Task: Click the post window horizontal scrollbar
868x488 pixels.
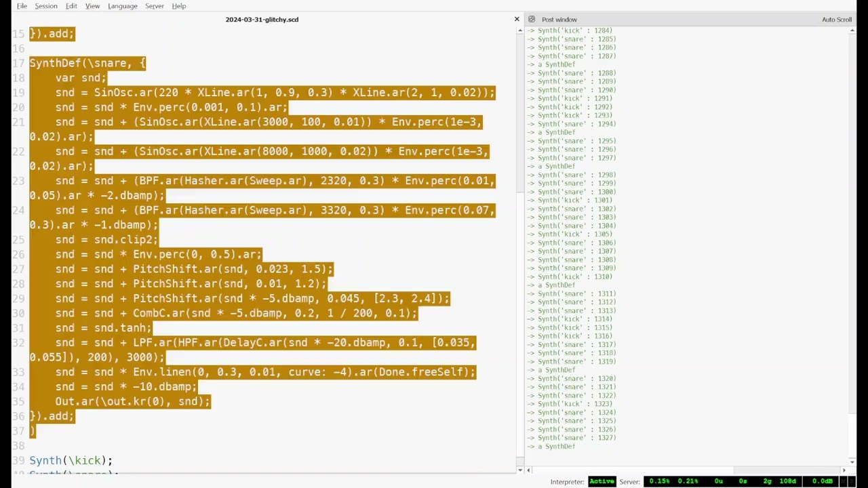Action: pyautogui.click(x=686, y=470)
